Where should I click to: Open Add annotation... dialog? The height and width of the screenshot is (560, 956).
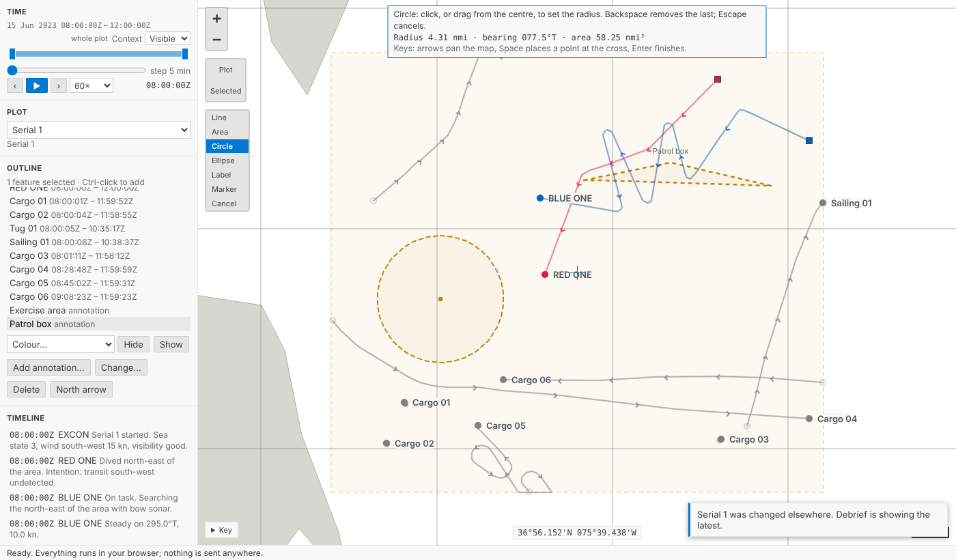click(48, 367)
